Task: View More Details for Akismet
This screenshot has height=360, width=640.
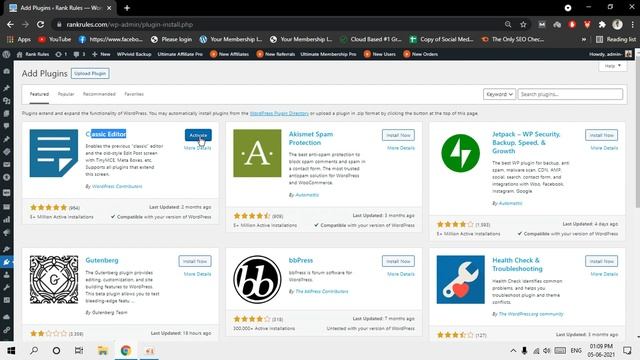Action: pos(401,148)
